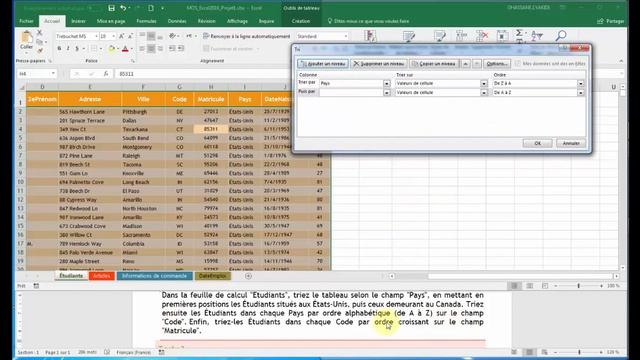This screenshot has height=360, width=640.
Task: Open Trier sur dropdown in Trier par row
Action: (x=484, y=83)
